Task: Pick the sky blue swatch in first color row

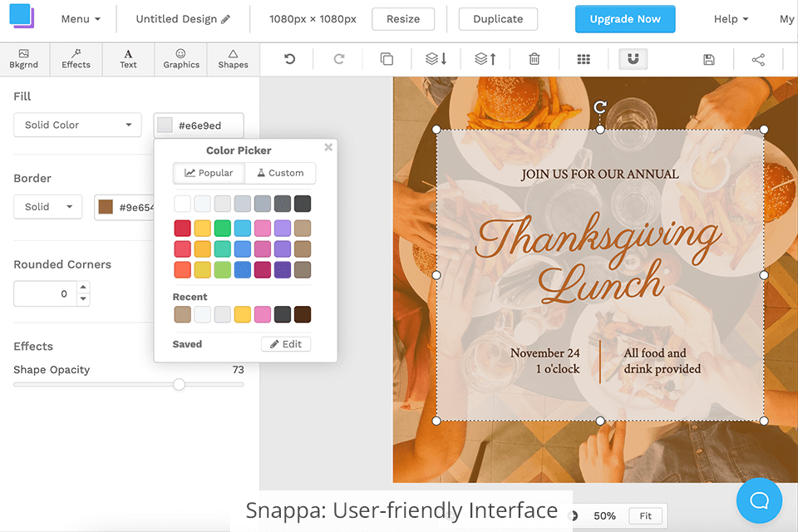Action: coord(242,228)
